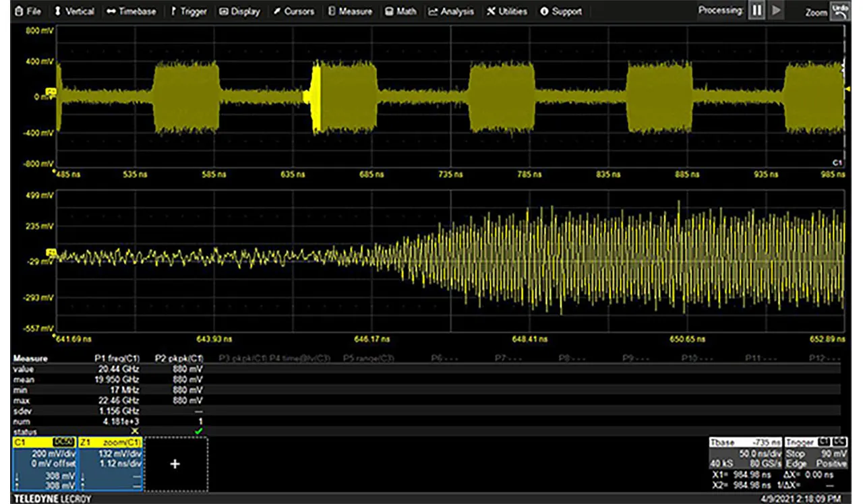Click the plus tile to add trace

point(175,464)
